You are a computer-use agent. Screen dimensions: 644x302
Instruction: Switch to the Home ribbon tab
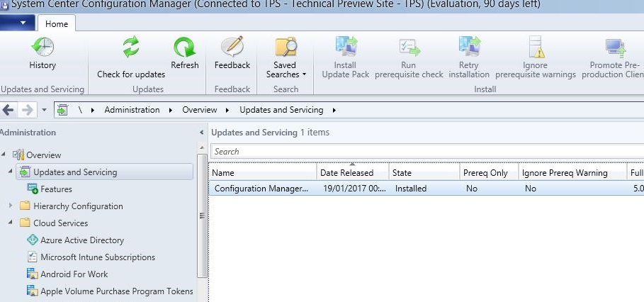click(x=57, y=23)
